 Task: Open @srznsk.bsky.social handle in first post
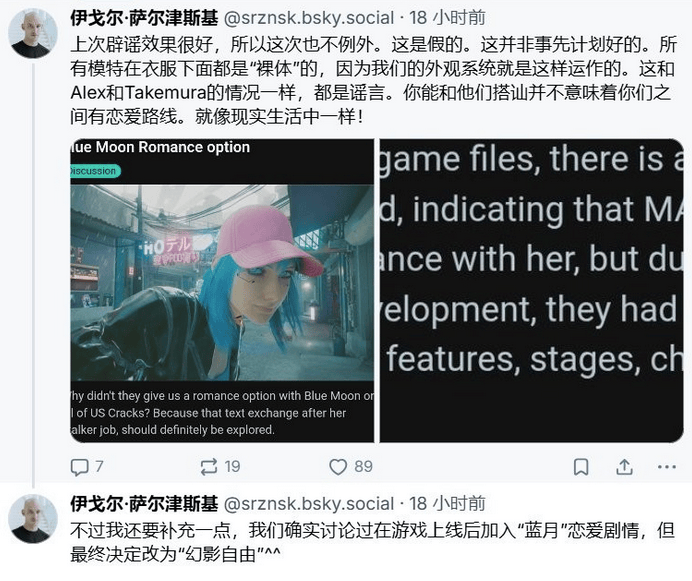[309, 18]
